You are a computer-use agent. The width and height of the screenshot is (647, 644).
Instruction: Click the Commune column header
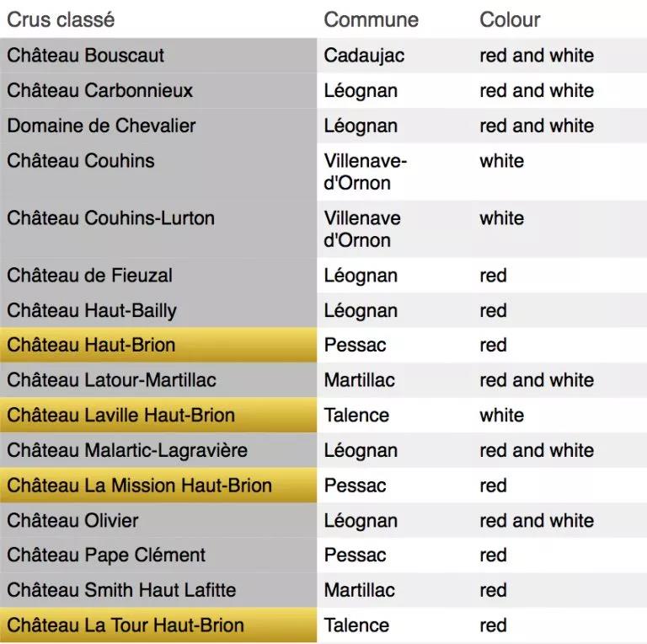(371, 19)
